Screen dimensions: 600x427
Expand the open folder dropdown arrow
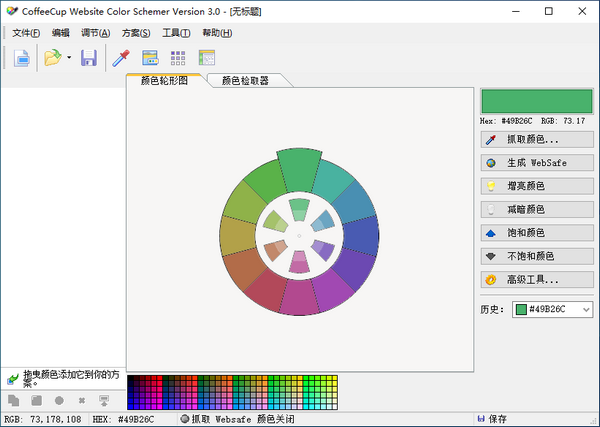point(68,59)
